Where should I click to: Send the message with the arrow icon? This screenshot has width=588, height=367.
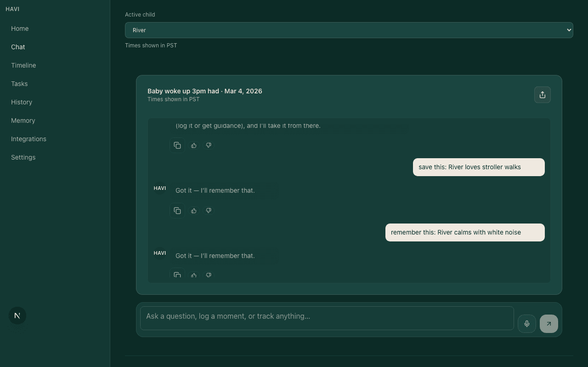tap(548, 324)
